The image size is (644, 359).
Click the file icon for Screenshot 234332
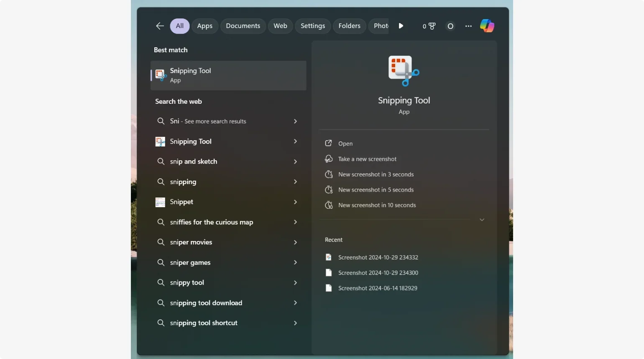329,257
